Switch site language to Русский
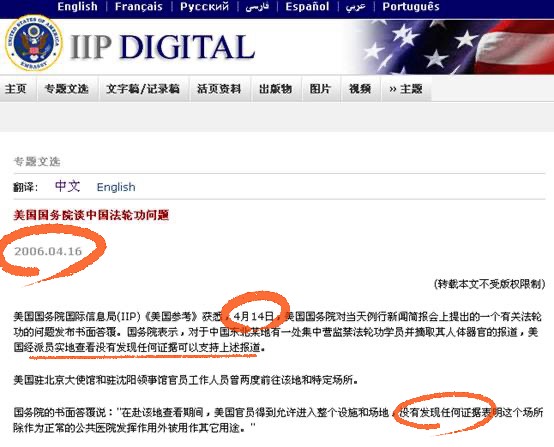This screenshot has height=447, width=554. [x=205, y=7]
